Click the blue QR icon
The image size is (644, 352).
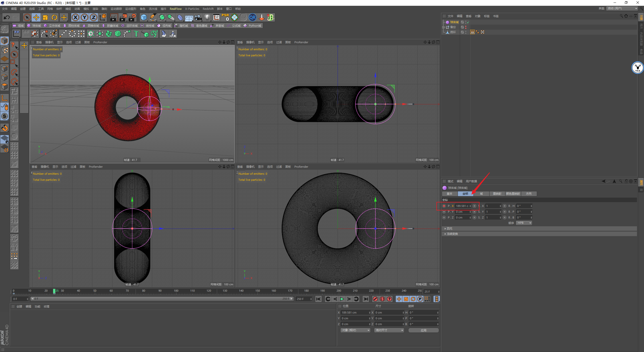pyautogui.click(x=253, y=17)
